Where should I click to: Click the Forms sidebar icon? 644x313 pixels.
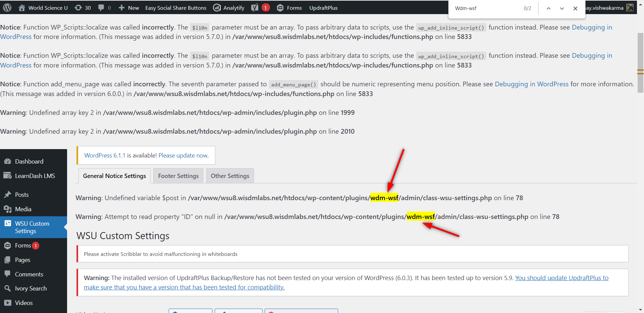(x=7, y=245)
